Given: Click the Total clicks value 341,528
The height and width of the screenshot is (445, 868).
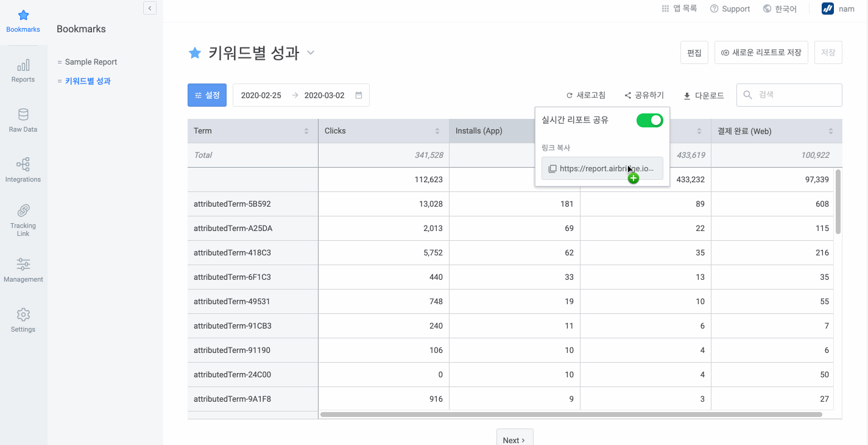Looking at the screenshot, I should [429, 155].
